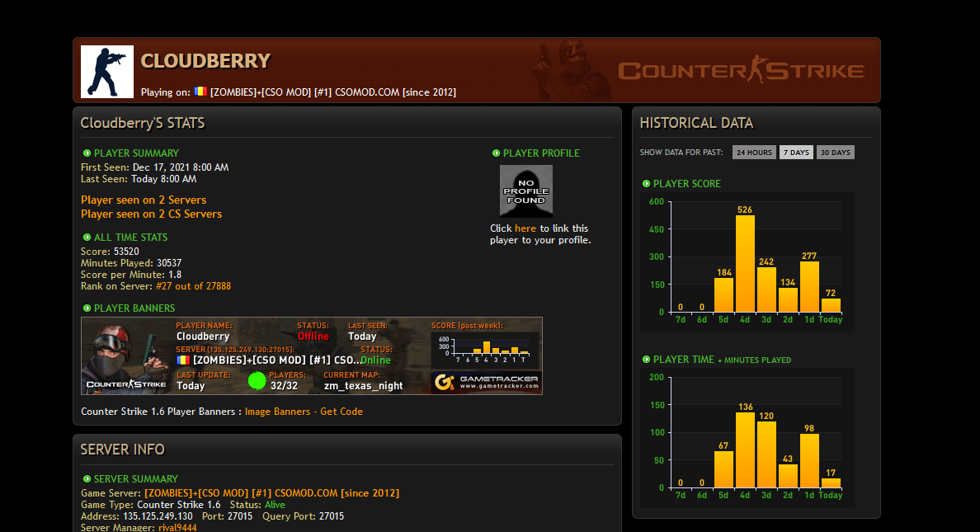Select the 7 Days data range
The image size is (980, 532).
796,153
